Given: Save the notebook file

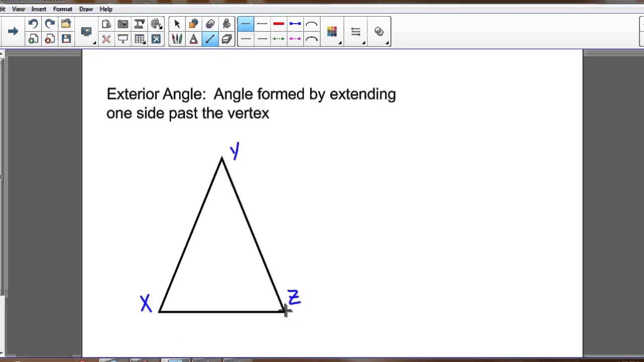Looking at the screenshot, I should tap(66, 39).
